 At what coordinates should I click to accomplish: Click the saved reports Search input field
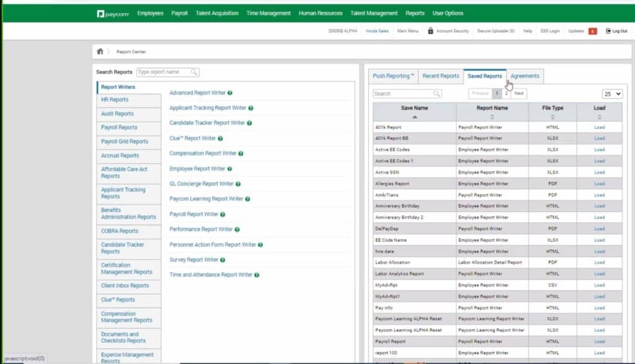pos(403,94)
